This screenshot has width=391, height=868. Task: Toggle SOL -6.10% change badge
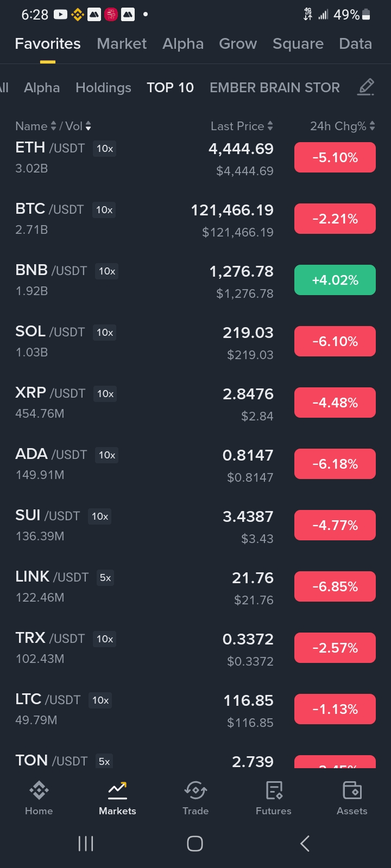335,341
